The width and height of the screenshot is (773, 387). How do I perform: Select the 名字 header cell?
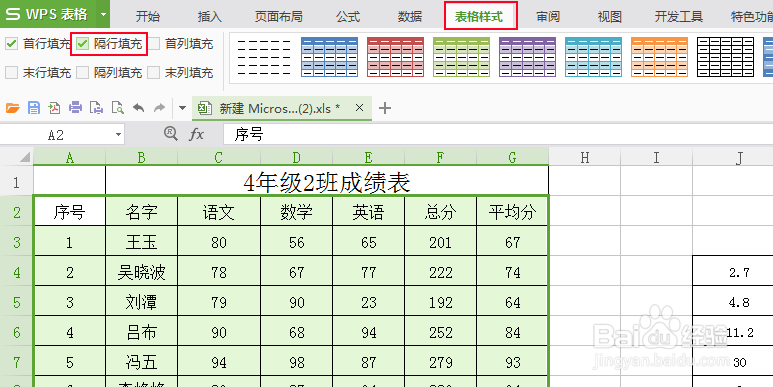[x=141, y=212]
